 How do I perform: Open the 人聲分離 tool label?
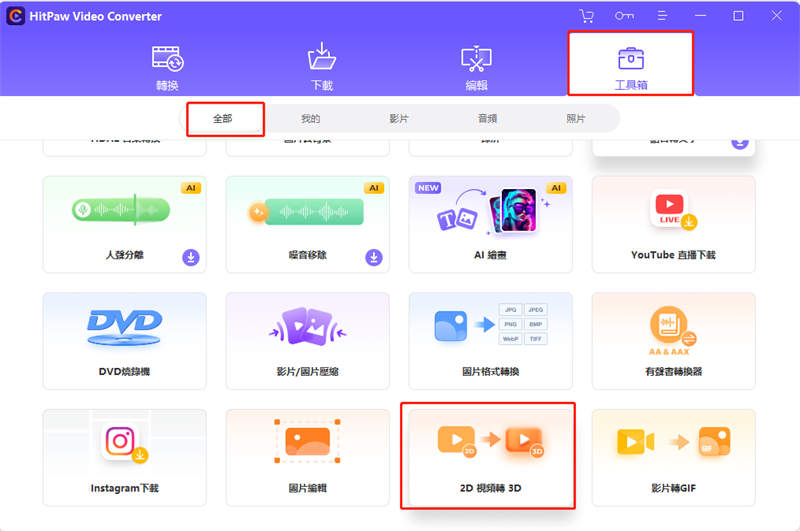click(x=124, y=255)
